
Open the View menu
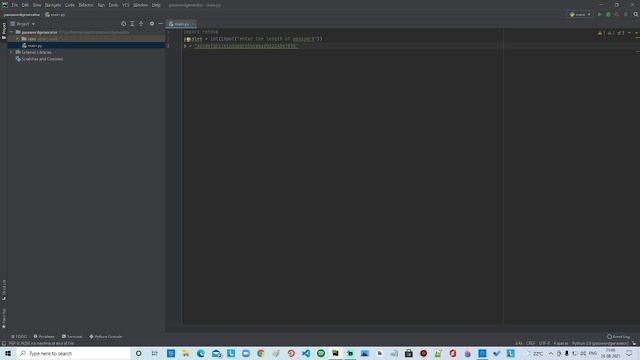37,5
